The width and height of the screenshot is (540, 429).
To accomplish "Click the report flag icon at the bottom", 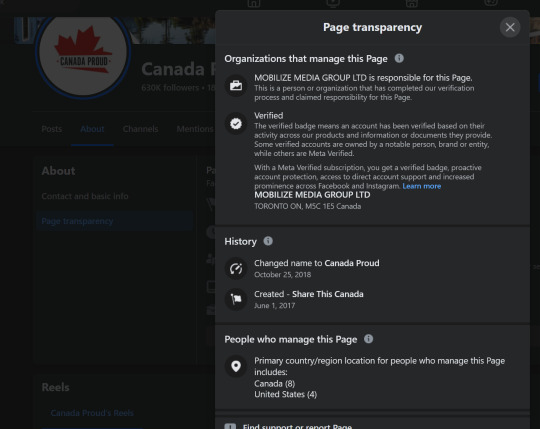I will 230,426.
